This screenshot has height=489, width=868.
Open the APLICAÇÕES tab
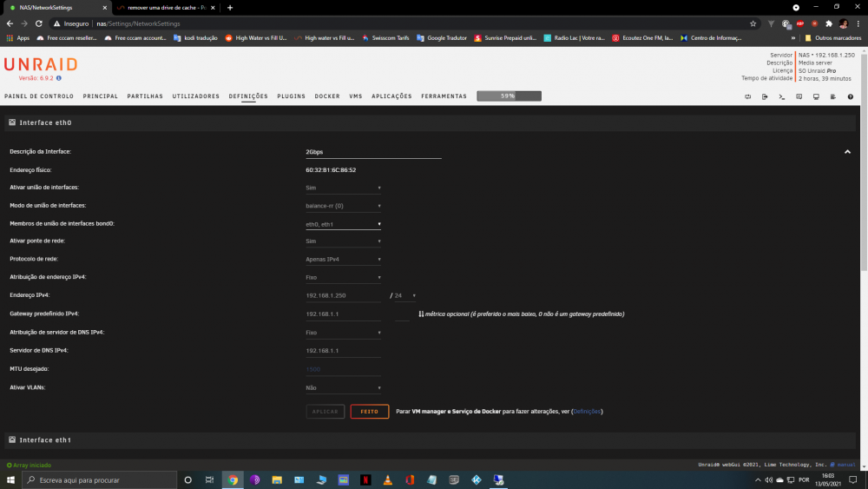click(x=391, y=96)
